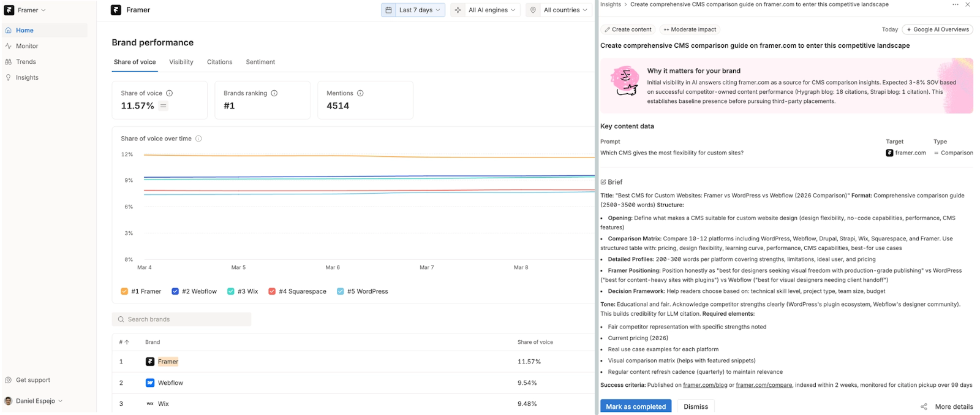Toggle the #2 Webflow legend checkbox
The height and width of the screenshot is (415, 980).
175,291
